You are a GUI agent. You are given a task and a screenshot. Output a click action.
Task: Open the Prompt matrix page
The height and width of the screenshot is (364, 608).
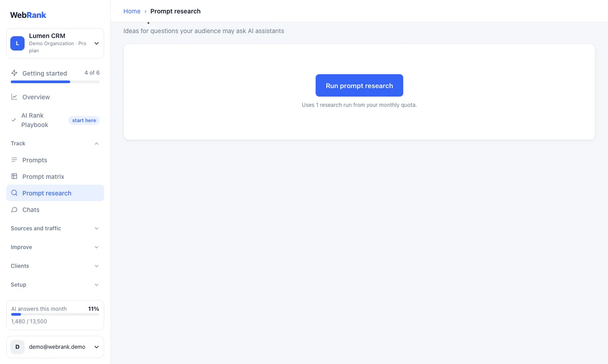pyautogui.click(x=55, y=177)
